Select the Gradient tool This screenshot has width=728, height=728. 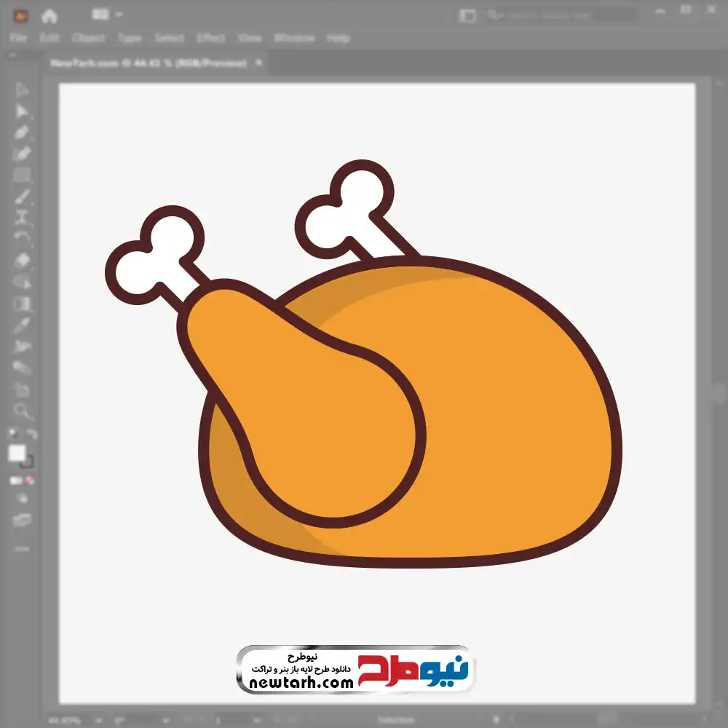pyautogui.click(x=22, y=303)
